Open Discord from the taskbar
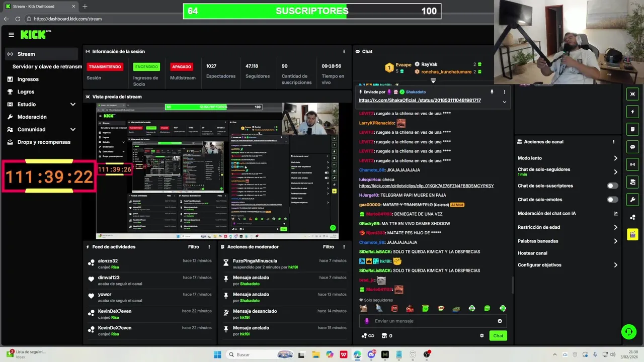Viewport: 644px width, 362px height. [371, 354]
